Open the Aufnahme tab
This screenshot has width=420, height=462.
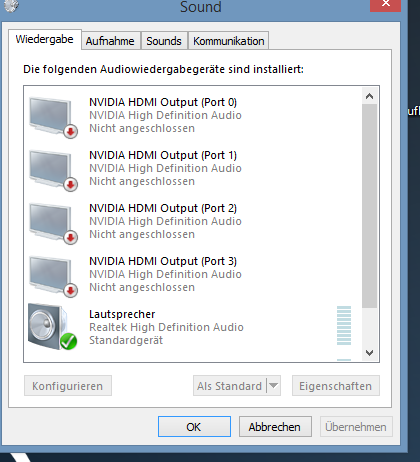click(110, 41)
